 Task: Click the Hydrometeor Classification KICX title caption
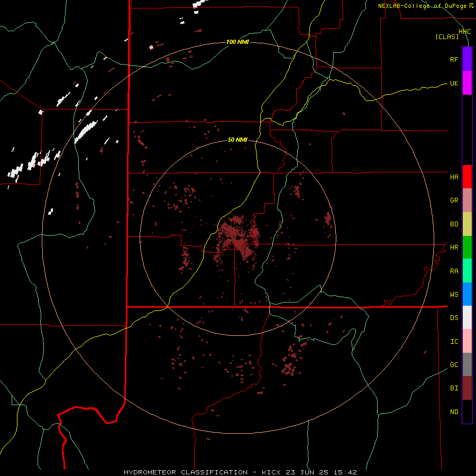point(240,472)
